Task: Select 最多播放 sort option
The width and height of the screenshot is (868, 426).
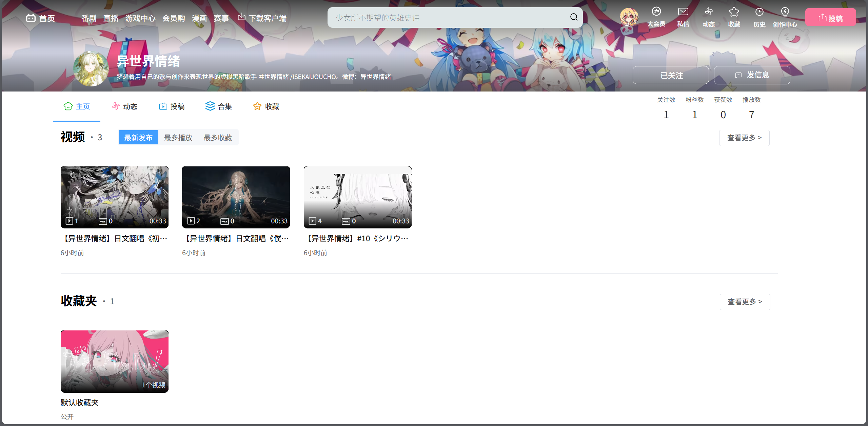Action: [178, 138]
